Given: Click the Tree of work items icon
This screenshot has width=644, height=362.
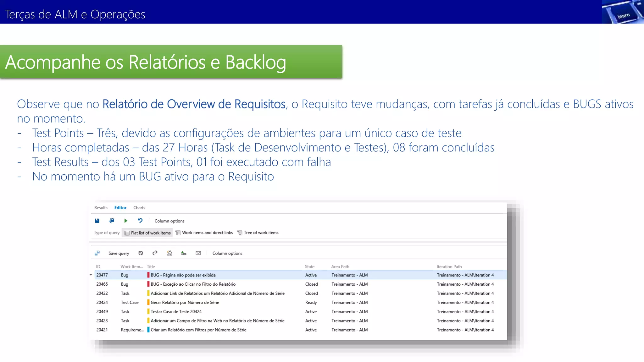Looking at the screenshot, I should pyautogui.click(x=240, y=233).
